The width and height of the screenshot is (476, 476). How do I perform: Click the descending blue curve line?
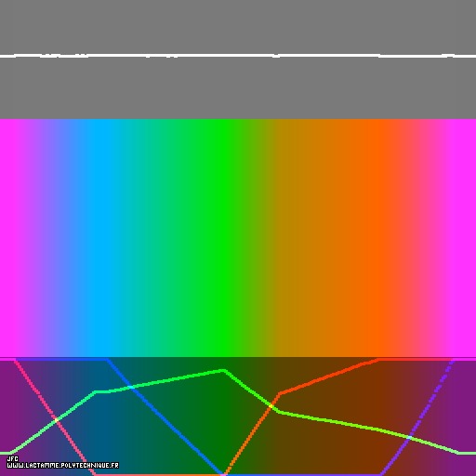(165, 416)
